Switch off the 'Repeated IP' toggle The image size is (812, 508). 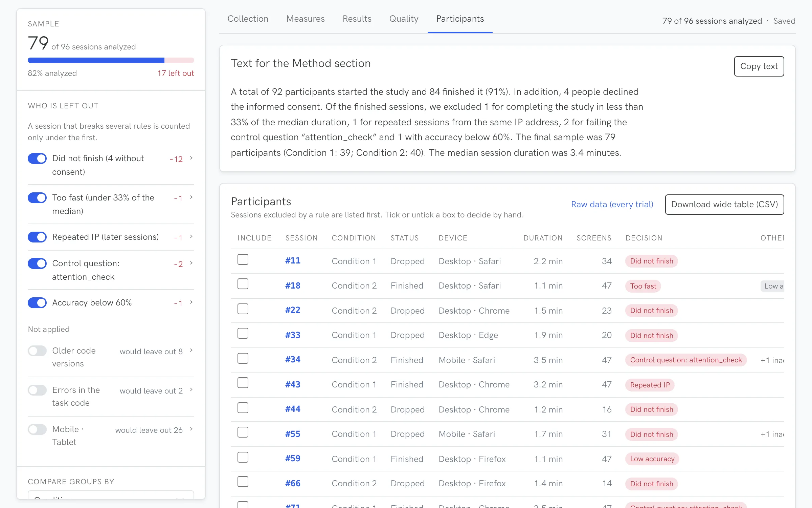(x=37, y=237)
